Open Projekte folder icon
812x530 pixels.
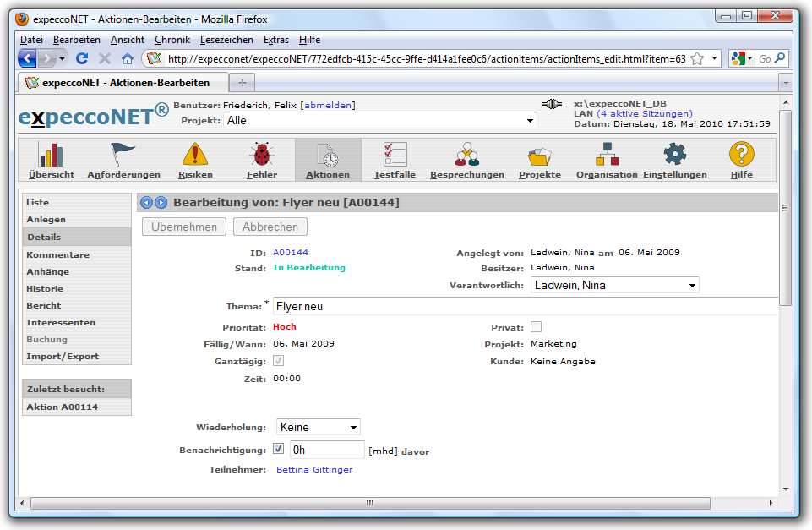(x=539, y=155)
